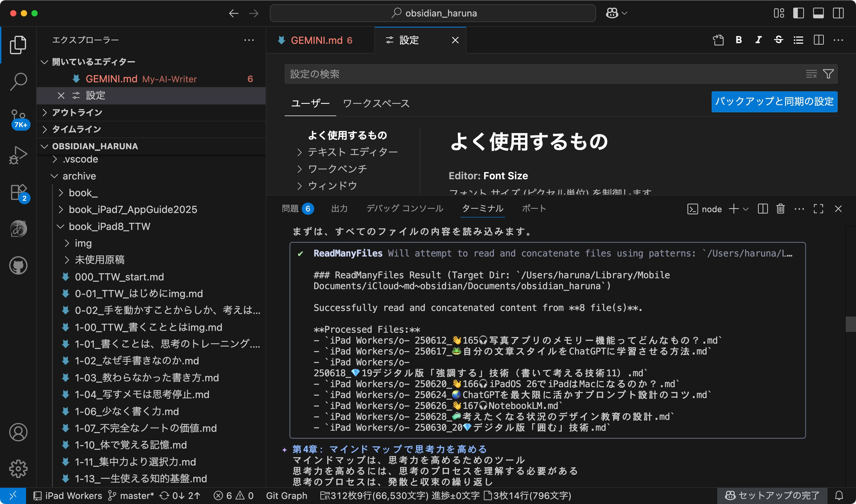This screenshot has height=504, width=856.
Task: Open the Run and Debug view
Action: [x=18, y=155]
